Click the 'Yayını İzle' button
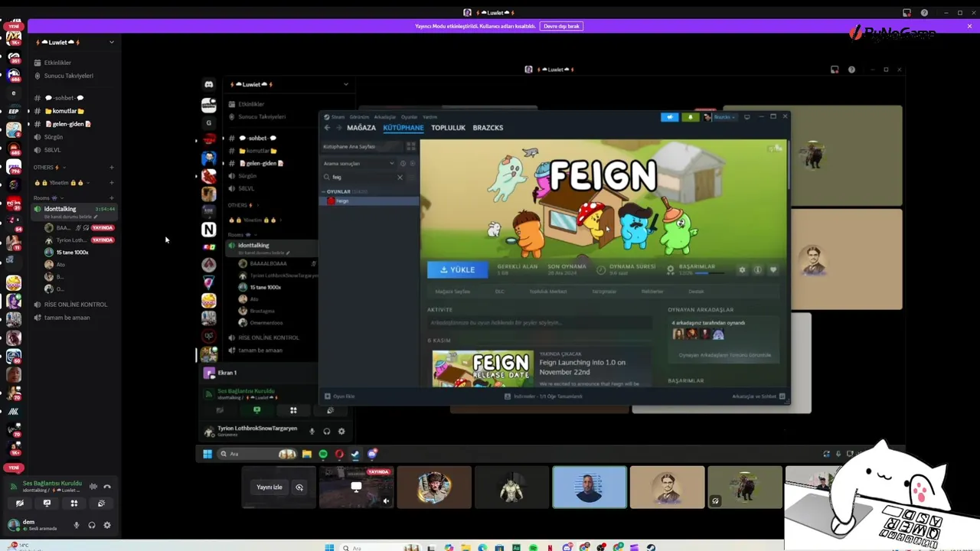The height and width of the screenshot is (551, 980). [269, 487]
